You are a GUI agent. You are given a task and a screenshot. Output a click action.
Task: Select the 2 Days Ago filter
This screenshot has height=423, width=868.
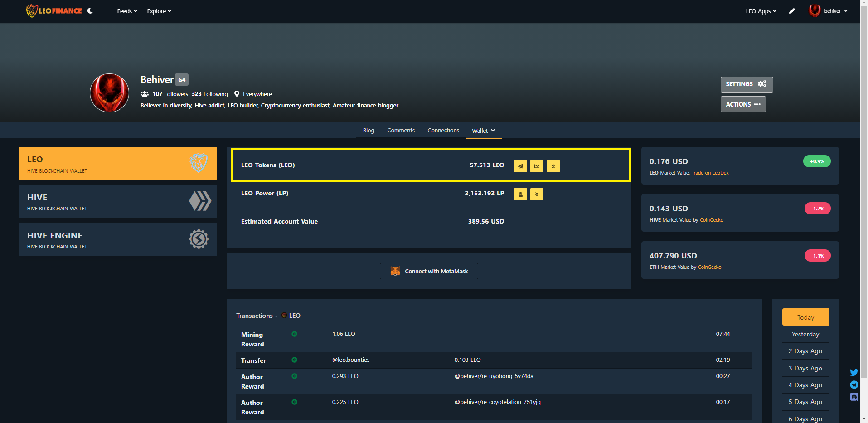point(805,351)
